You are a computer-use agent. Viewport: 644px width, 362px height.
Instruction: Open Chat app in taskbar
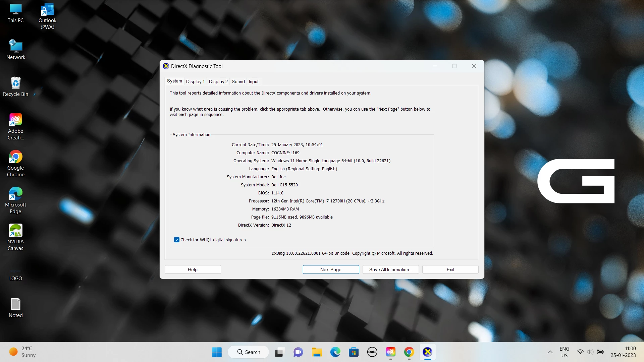(x=298, y=352)
